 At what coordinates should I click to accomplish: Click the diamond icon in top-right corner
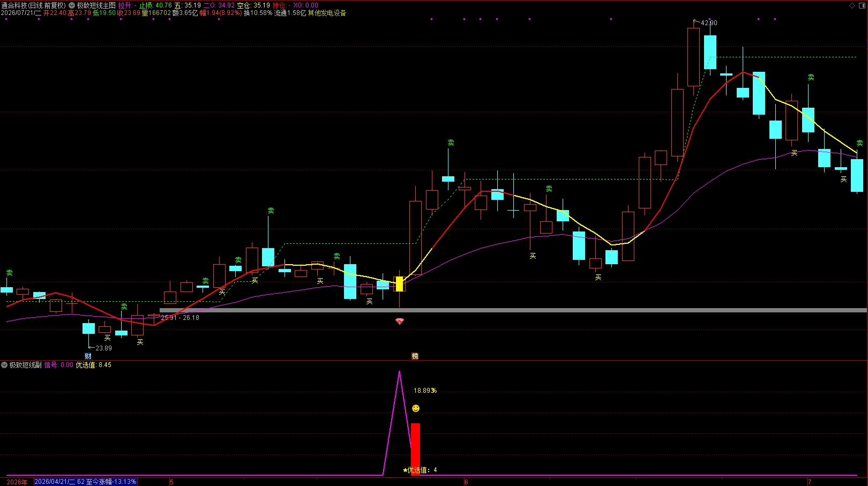(x=852, y=5)
